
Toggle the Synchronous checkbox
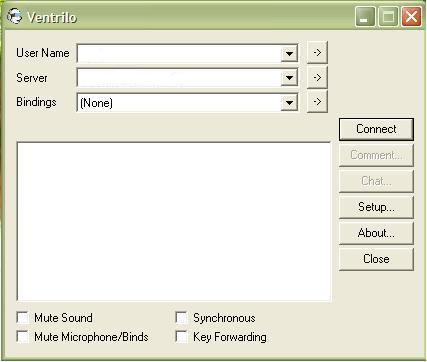tap(182, 317)
